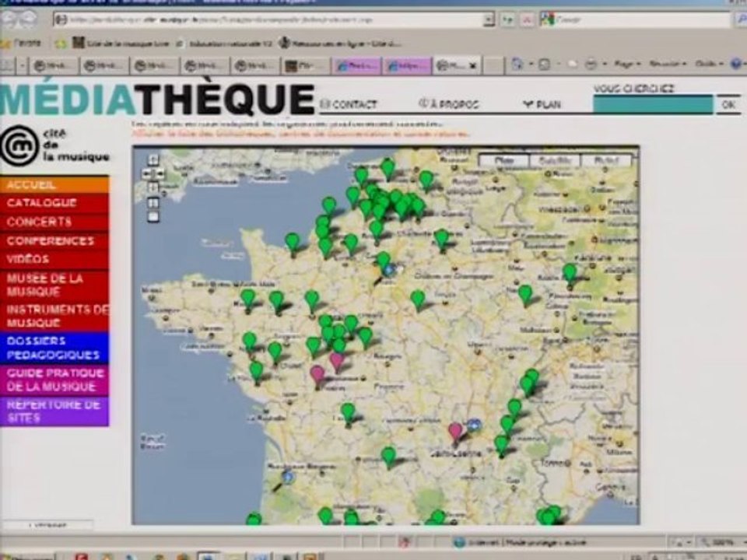747x560 pixels.
Task: Click the Windows Start button
Action: click(27, 556)
